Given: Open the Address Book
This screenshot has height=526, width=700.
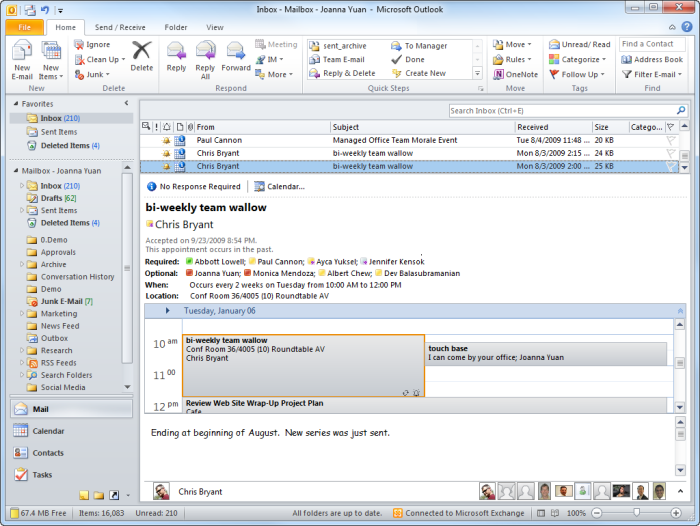Looking at the screenshot, I should point(652,59).
